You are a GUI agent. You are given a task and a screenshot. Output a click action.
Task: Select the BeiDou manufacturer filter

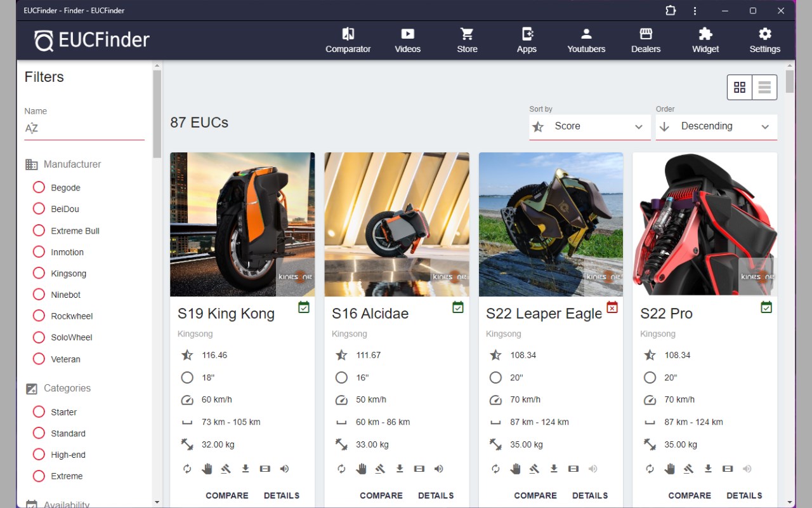39,209
